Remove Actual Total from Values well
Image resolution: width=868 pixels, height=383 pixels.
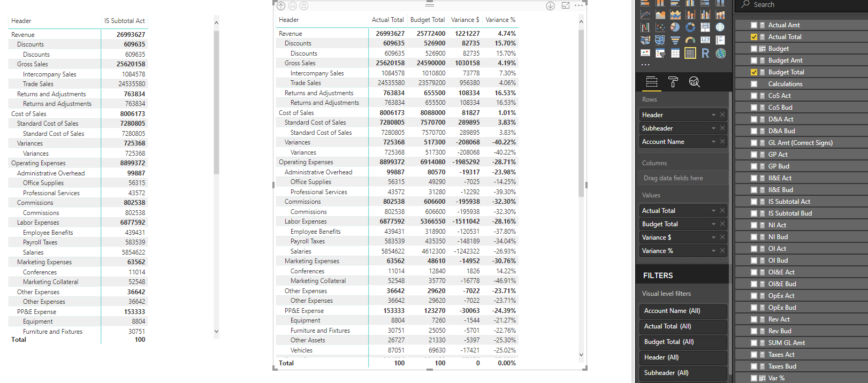coord(722,211)
